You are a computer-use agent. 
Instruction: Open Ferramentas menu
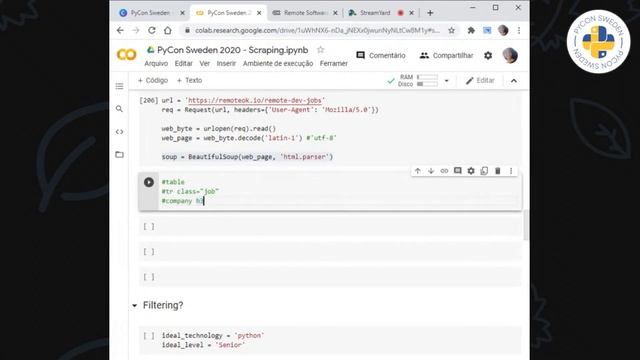[x=334, y=64]
